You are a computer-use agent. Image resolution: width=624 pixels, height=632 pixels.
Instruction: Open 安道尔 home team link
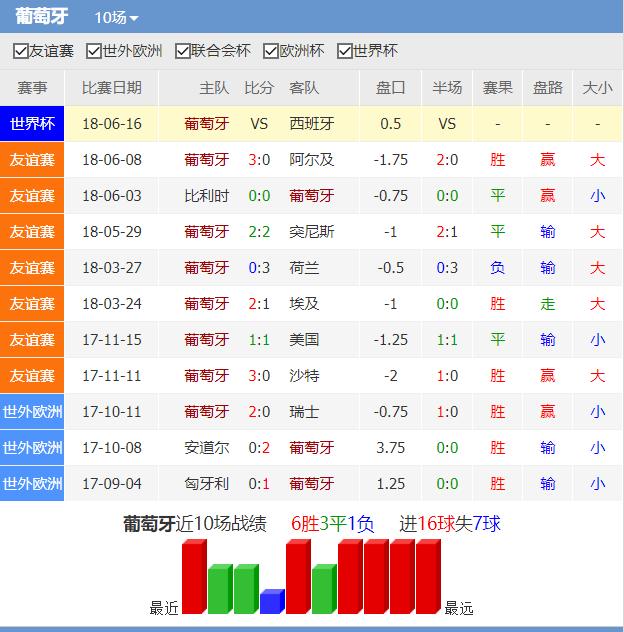(207, 448)
